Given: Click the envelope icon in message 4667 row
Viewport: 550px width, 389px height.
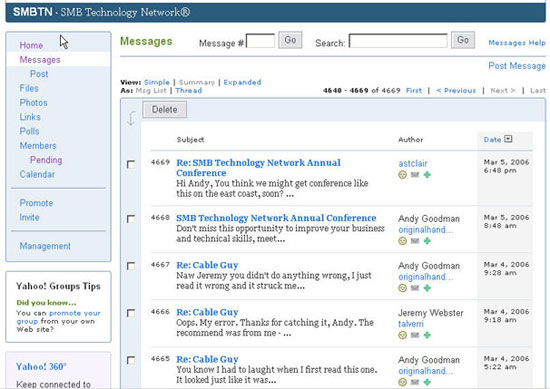Looking at the screenshot, I should tap(415, 288).
